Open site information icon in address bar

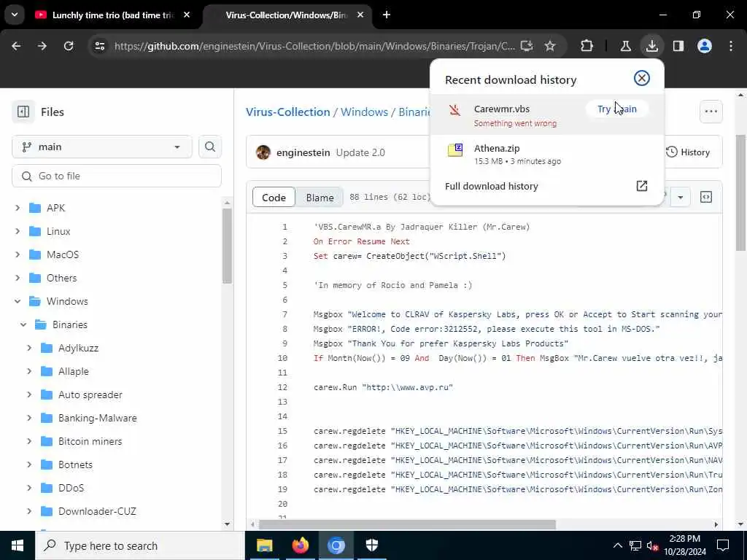[99, 46]
